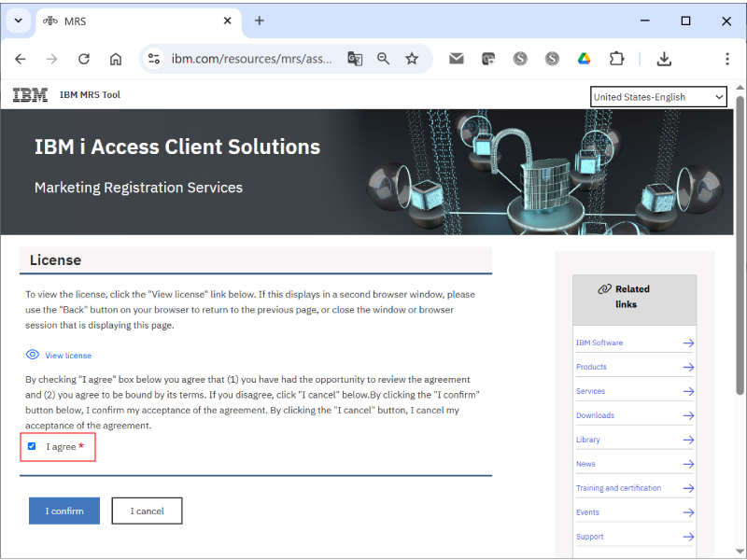Open the Events related link
The height and width of the screenshot is (560, 747).
587,512
